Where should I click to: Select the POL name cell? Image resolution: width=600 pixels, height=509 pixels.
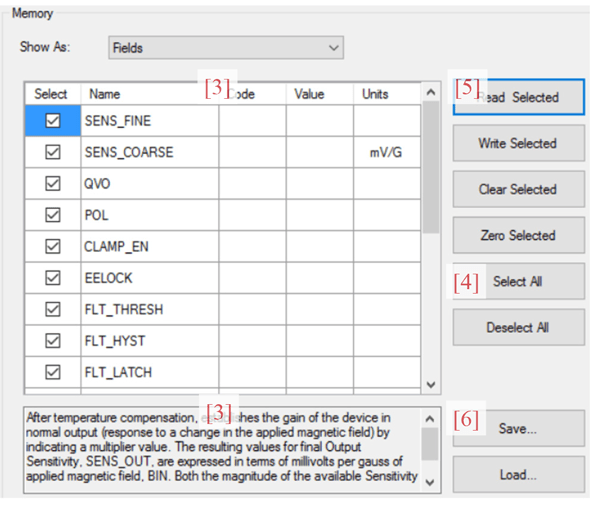coord(150,215)
